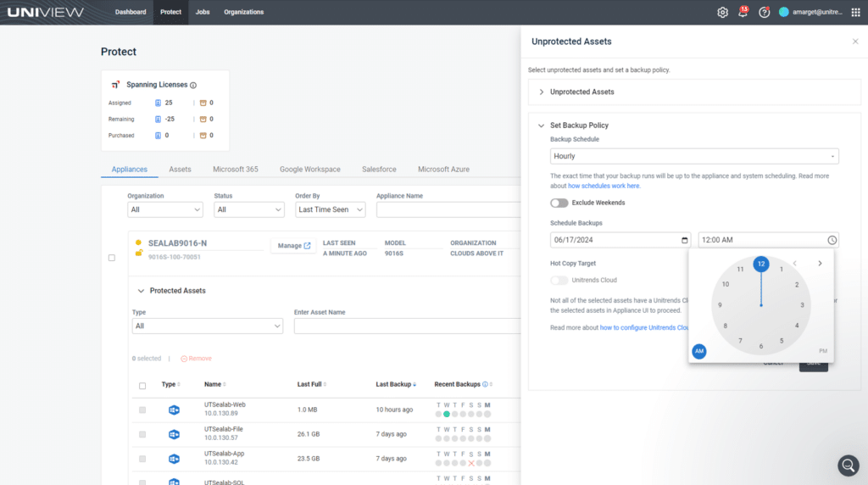The image size is (868, 485).
Task: Check the SEALAB9016-N appliance checkbox
Action: click(112, 258)
